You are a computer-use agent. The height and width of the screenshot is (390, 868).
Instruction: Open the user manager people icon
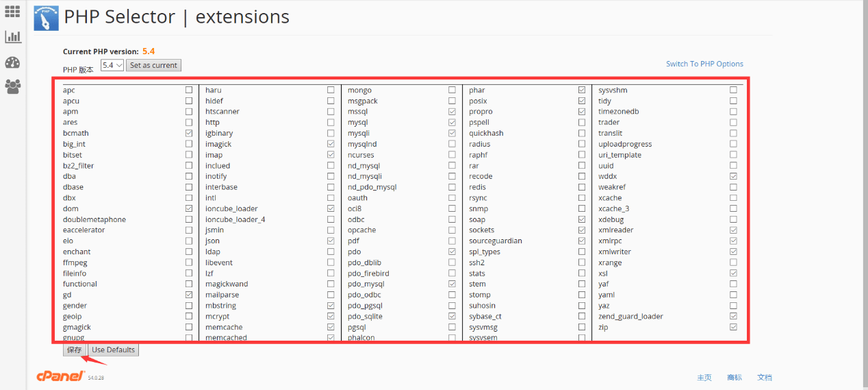(x=12, y=87)
